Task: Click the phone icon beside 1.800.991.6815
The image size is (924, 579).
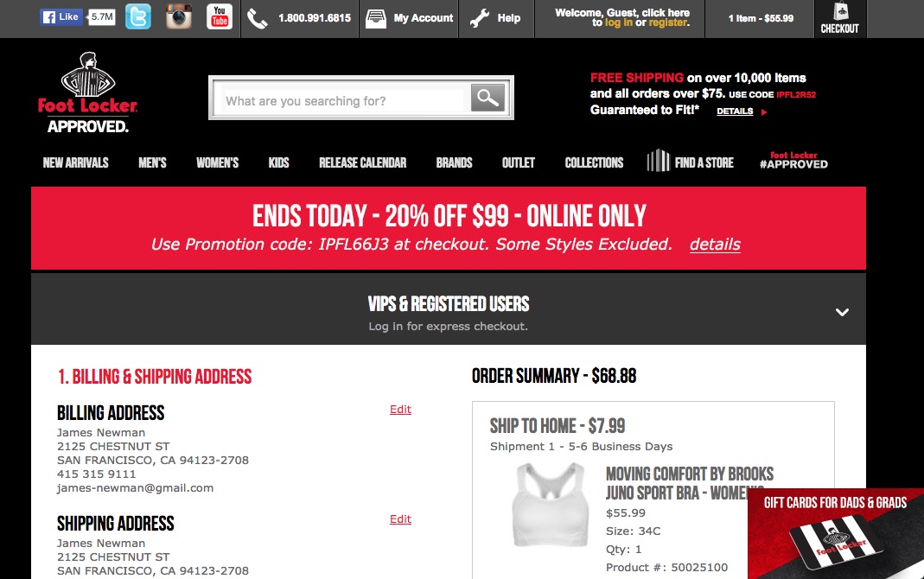Action: [x=257, y=19]
